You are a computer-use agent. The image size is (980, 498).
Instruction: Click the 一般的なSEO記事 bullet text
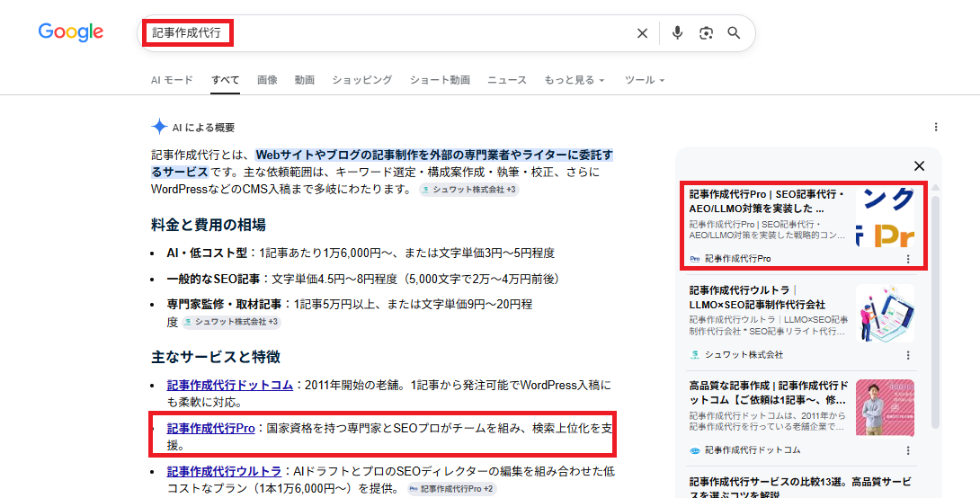tap(366, 279)
